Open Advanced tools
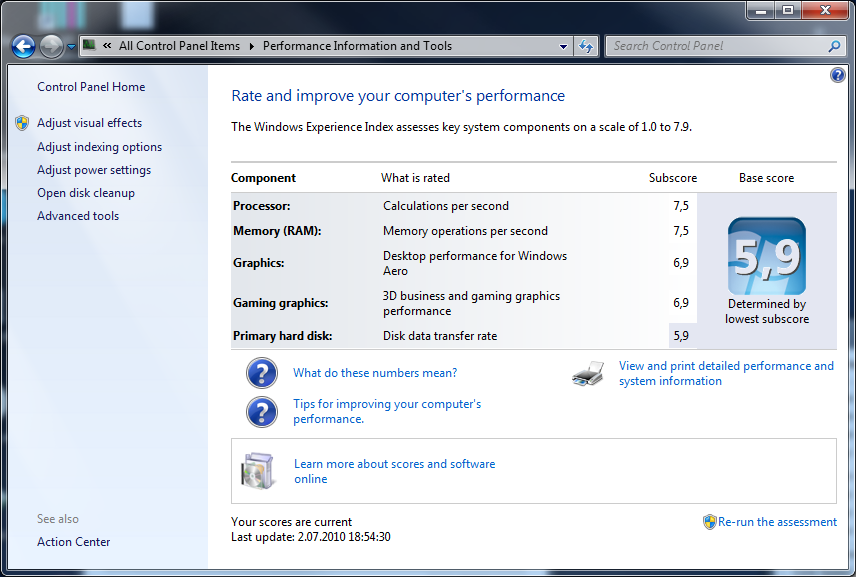The image size is (856, 577). point(78,216)
